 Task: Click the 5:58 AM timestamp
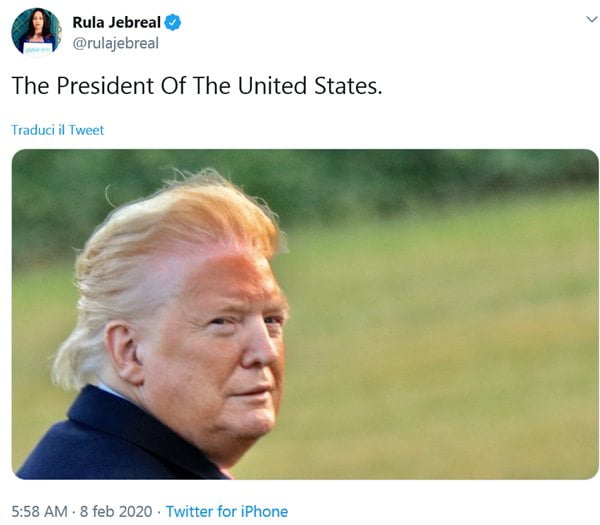click(x=40, y=512)
